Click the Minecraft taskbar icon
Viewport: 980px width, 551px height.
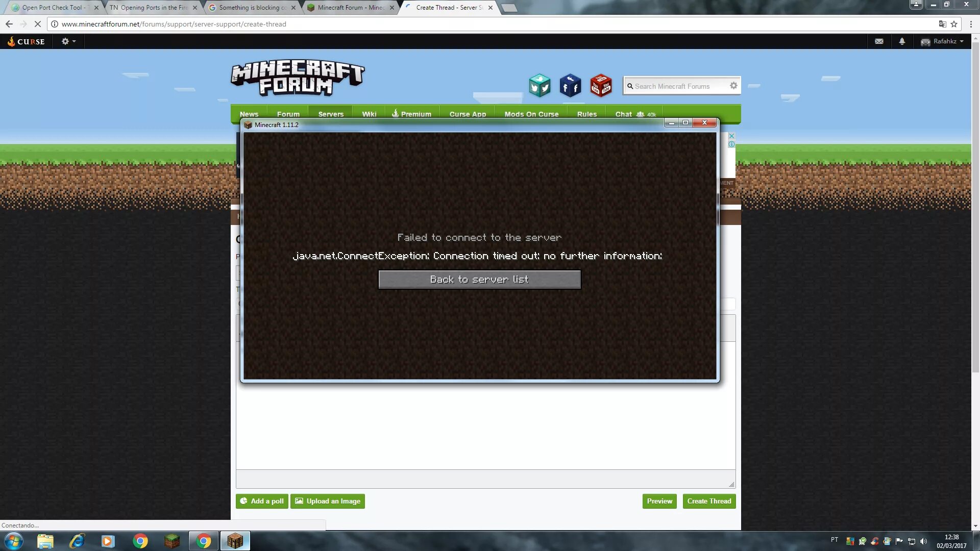(x=235, y=541)
